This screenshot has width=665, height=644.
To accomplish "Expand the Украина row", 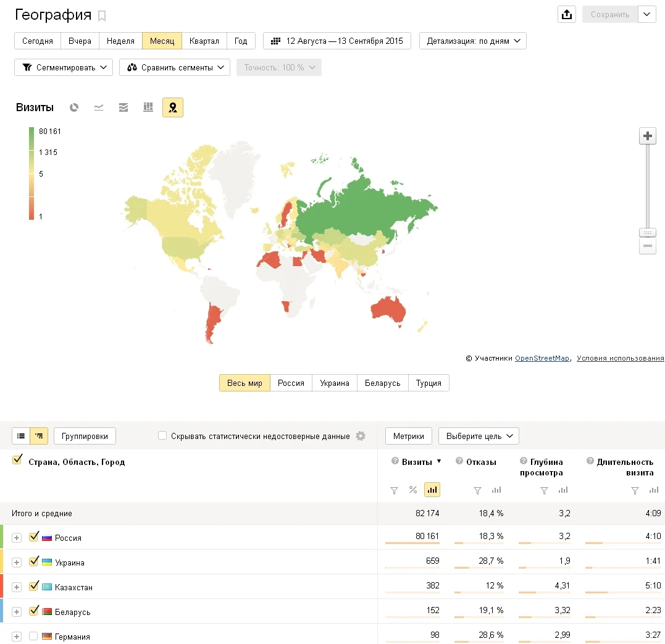I will pos(17,562).
